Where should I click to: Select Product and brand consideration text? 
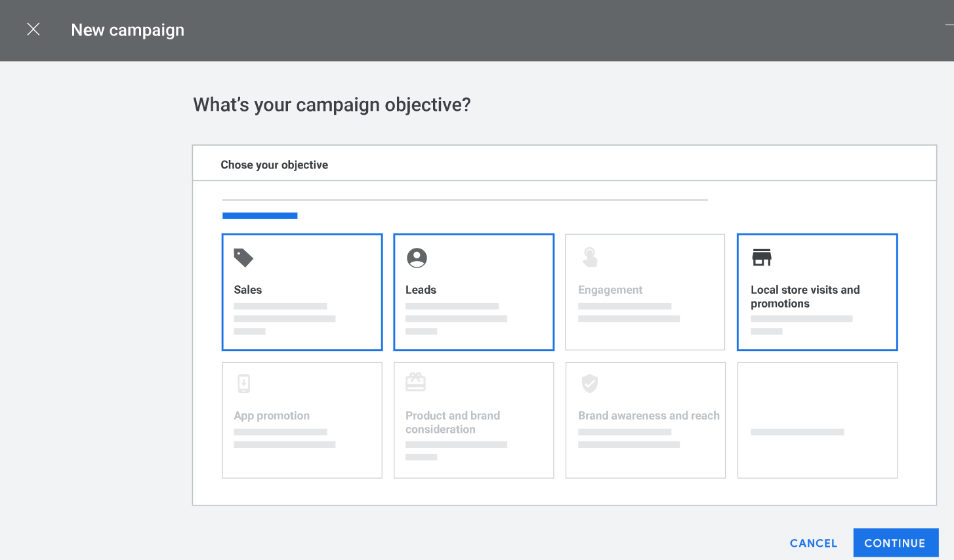452,422
